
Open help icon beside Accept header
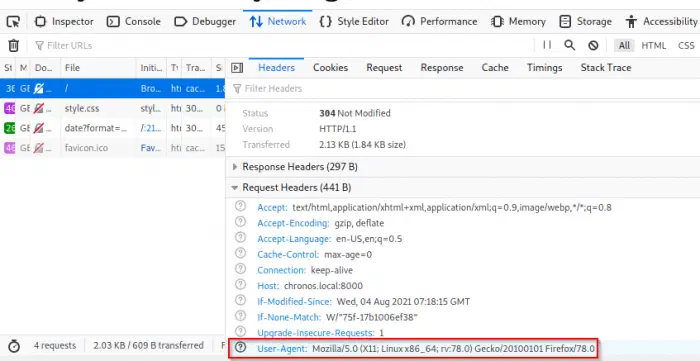241,206
